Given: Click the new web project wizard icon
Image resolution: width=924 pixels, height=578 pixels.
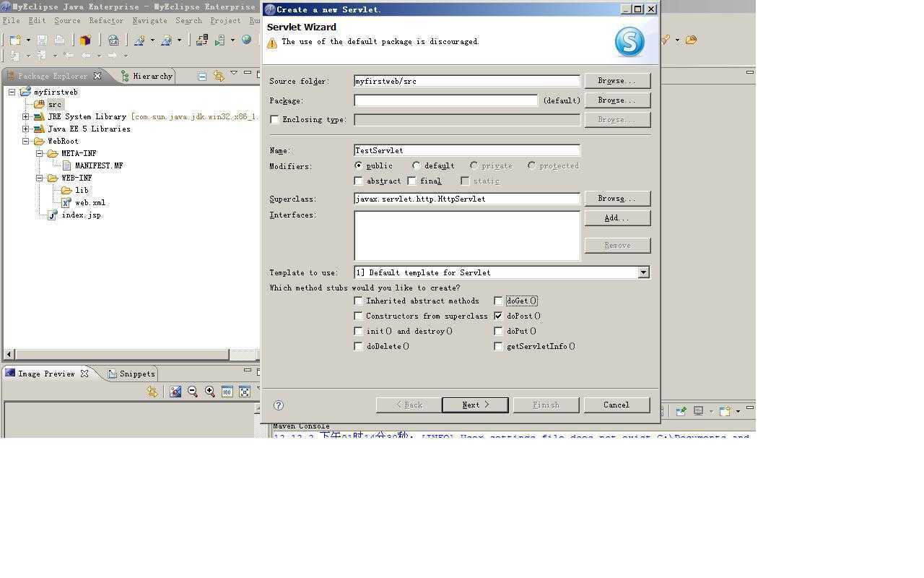Looking at the screenshot, I should 139,40.
